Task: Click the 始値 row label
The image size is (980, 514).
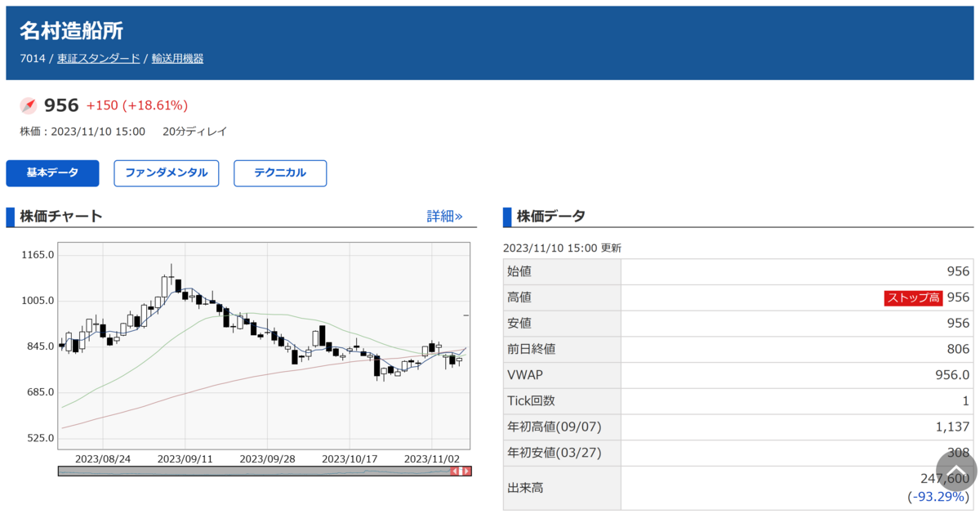Action: (x=519, y=272)
